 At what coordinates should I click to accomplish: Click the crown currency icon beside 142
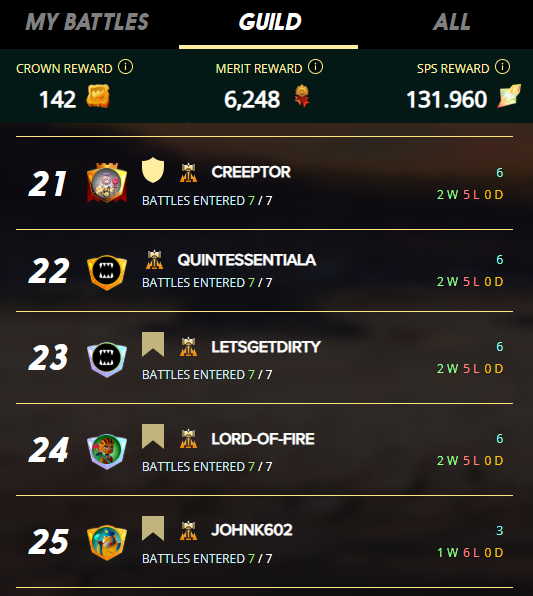tap(98, 96)
